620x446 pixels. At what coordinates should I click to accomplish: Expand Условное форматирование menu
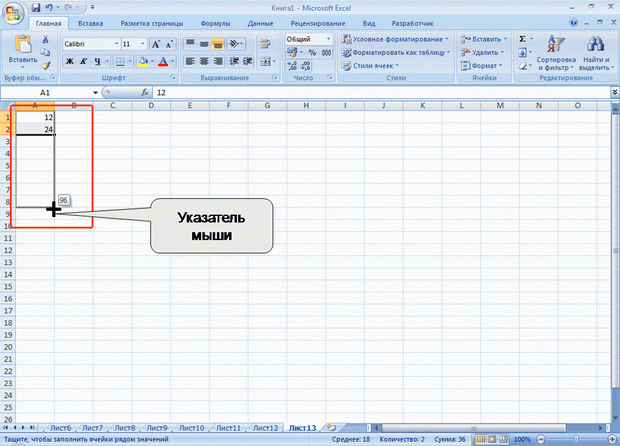coord(396,39)
